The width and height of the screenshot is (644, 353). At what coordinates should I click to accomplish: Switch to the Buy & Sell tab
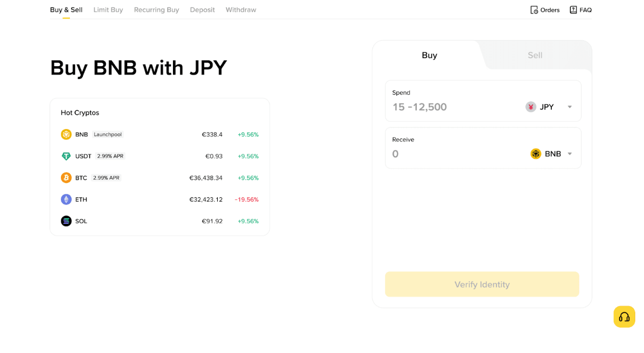66,10
